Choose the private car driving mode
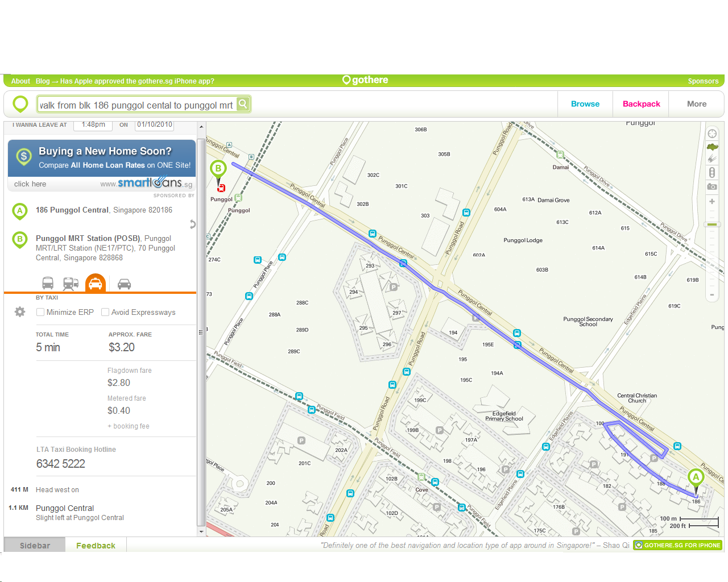728x582 pixels. [124, 284]
